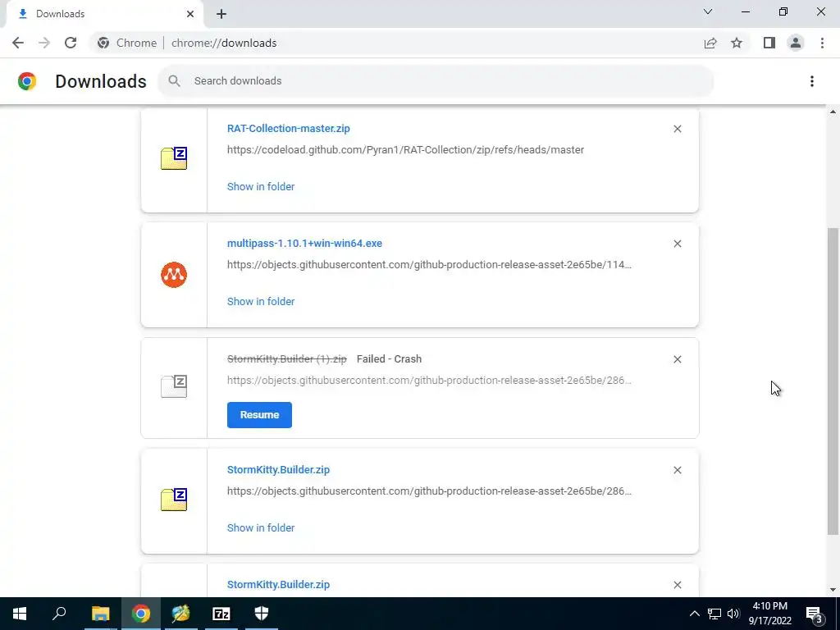Close the Downloads tab
The image size is (840, 630).
tap(190, 14)
